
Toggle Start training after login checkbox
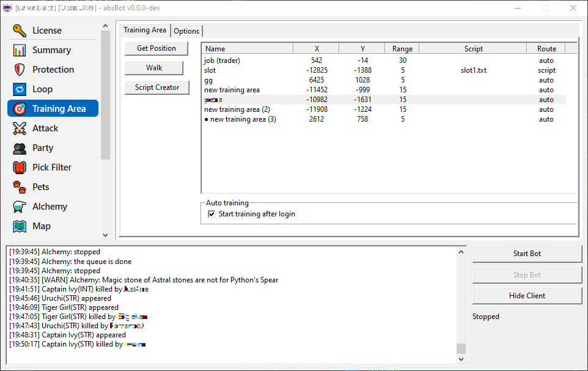click(x=212, y=214)
